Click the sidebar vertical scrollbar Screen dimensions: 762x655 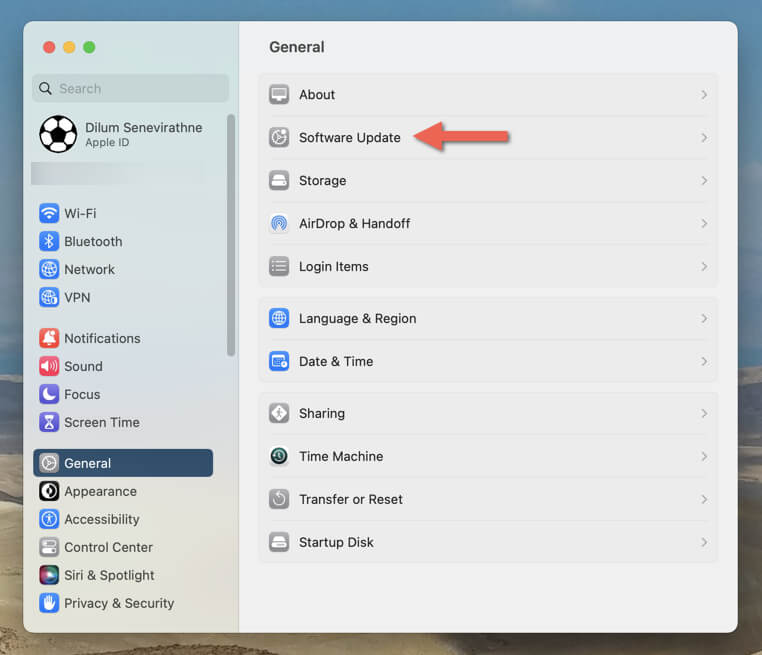(x=231, y=235)
